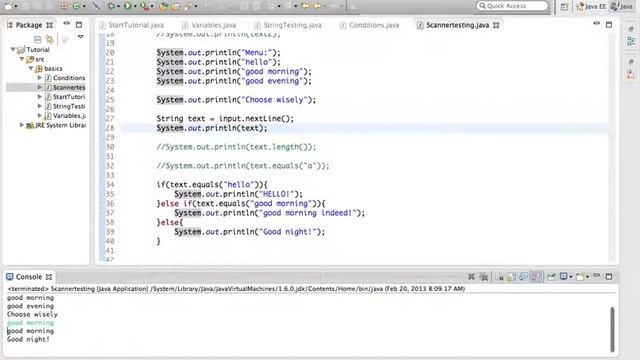Click Restore icon above Outline on right trim
640x360 pixels.
click(631, 29)
